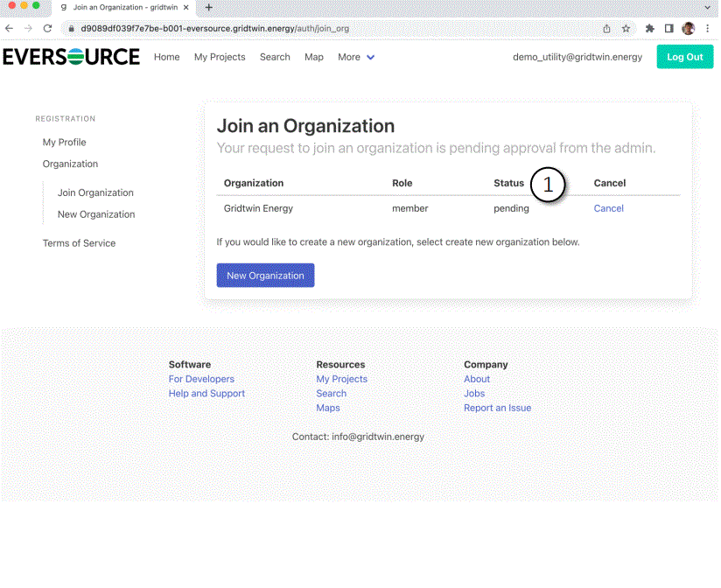Click the circled number 1 annotation marker
721x588 pixels.
point(549,185)
